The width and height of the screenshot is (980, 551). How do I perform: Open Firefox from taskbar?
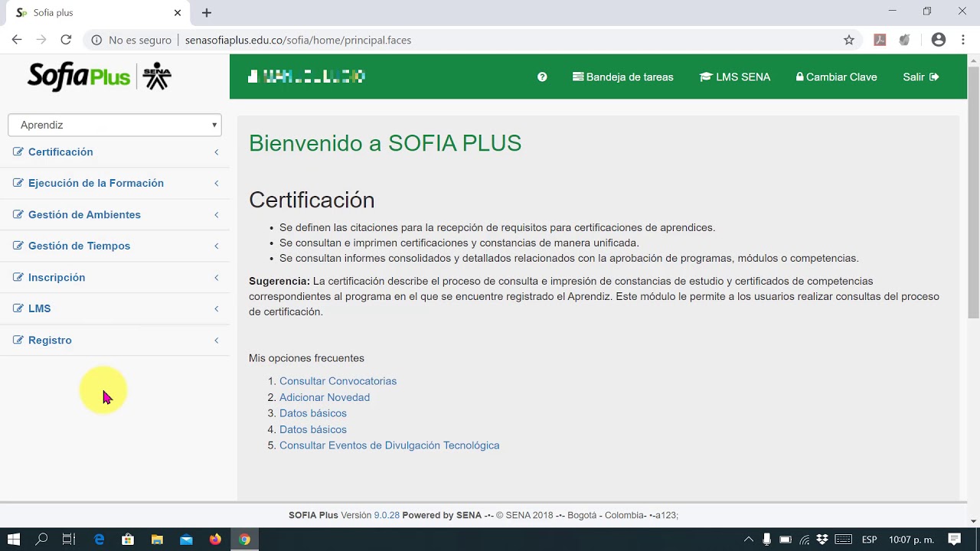215,540
